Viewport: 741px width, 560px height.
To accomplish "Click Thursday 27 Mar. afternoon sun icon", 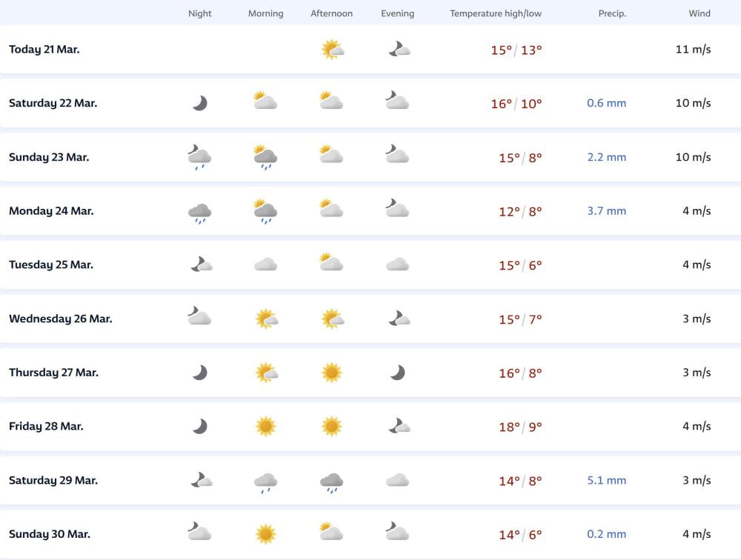I will (x=331, y=373).
